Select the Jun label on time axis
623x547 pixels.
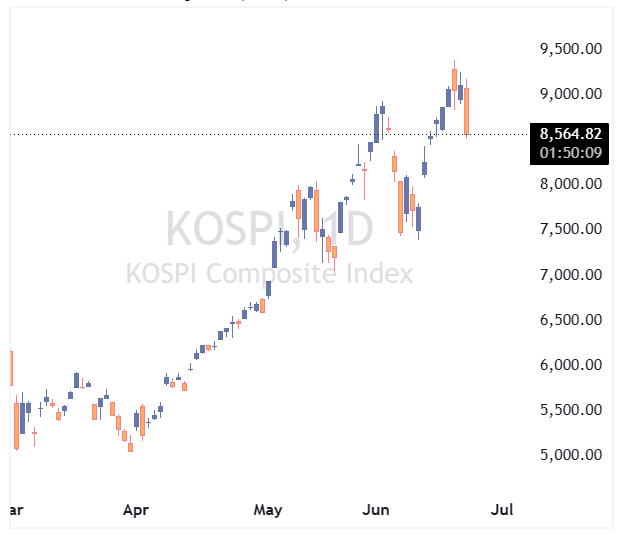pyautogui.click(x=375, y=510)
